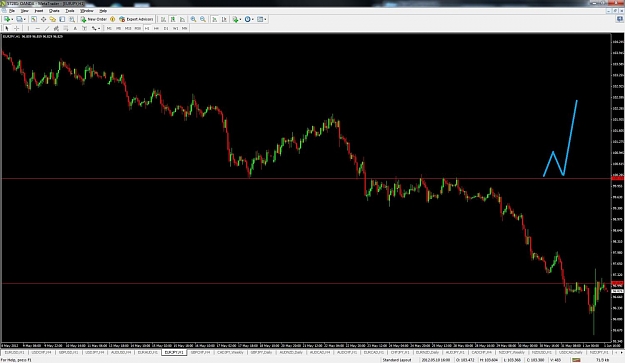Click the connection status bars icon
The image size is (625, 363).
[576, 360]
